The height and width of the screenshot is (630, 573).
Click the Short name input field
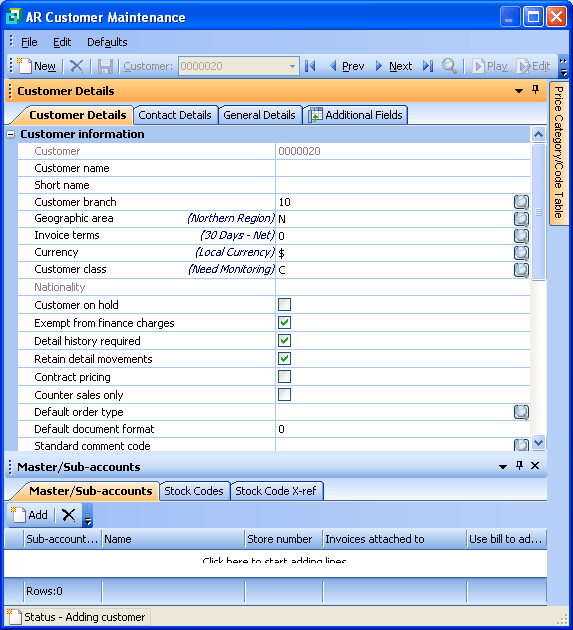point(402,185)
